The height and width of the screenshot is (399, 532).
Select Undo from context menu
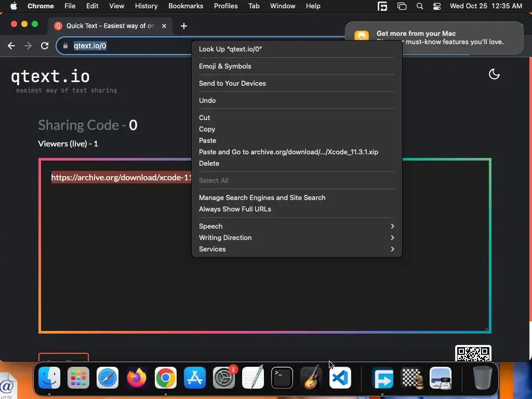(x=297, y=100)
